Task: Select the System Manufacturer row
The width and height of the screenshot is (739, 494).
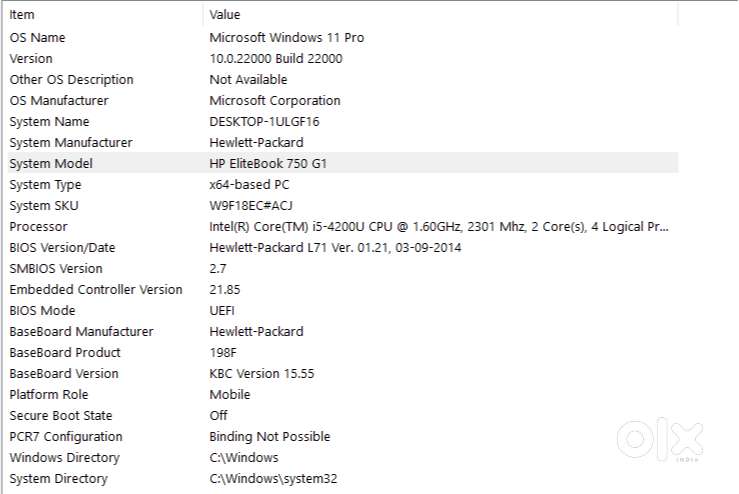Action: tap(70, 142)
